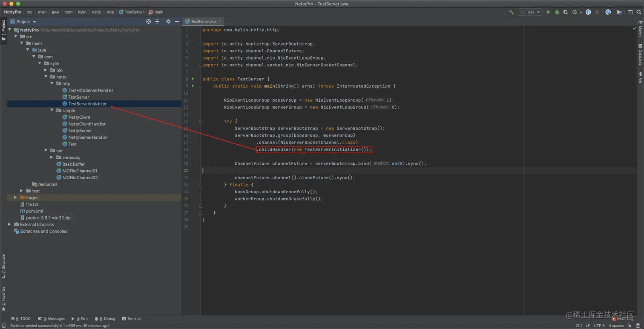Select NettyClientHandler in the project tree

click(x=87, y=124)
